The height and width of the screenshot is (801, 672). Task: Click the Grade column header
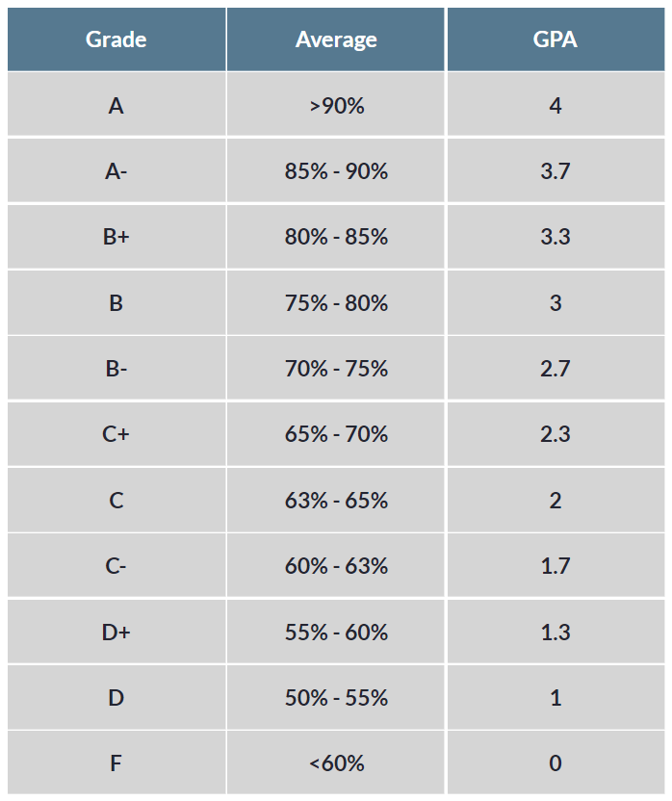pyautogui.click(x=116, y=39)
